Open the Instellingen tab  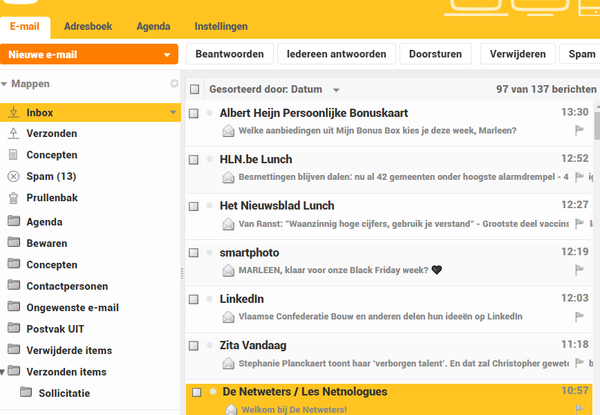click(221, 26)
